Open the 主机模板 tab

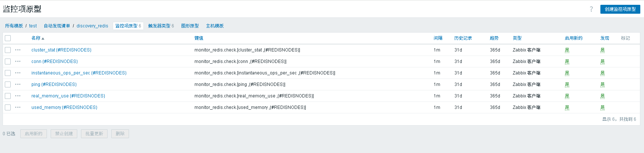(x=215, y=26)
